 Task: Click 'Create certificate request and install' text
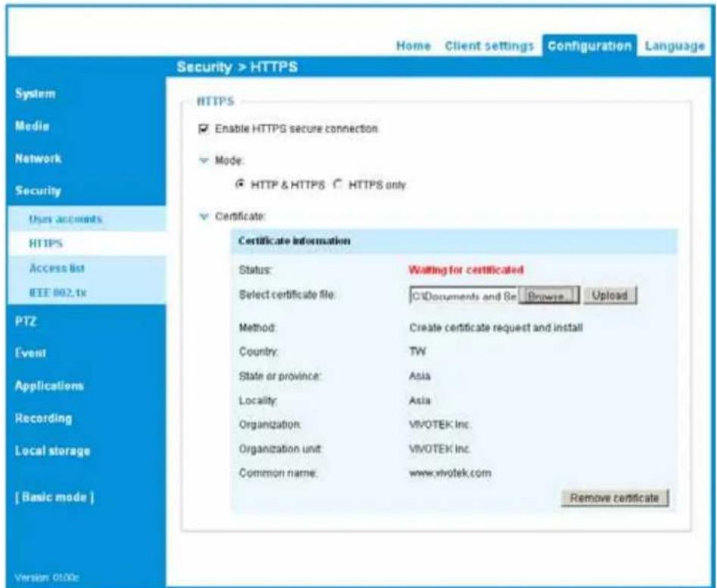(x=496, y=328)
